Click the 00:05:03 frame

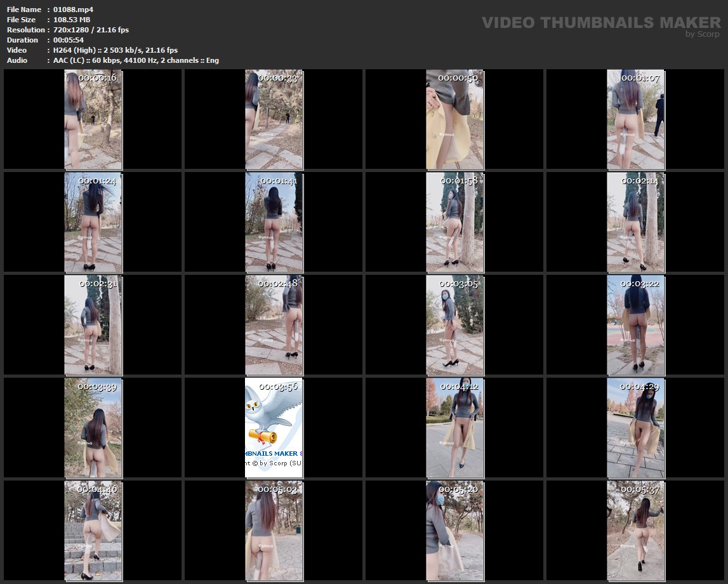274,531
